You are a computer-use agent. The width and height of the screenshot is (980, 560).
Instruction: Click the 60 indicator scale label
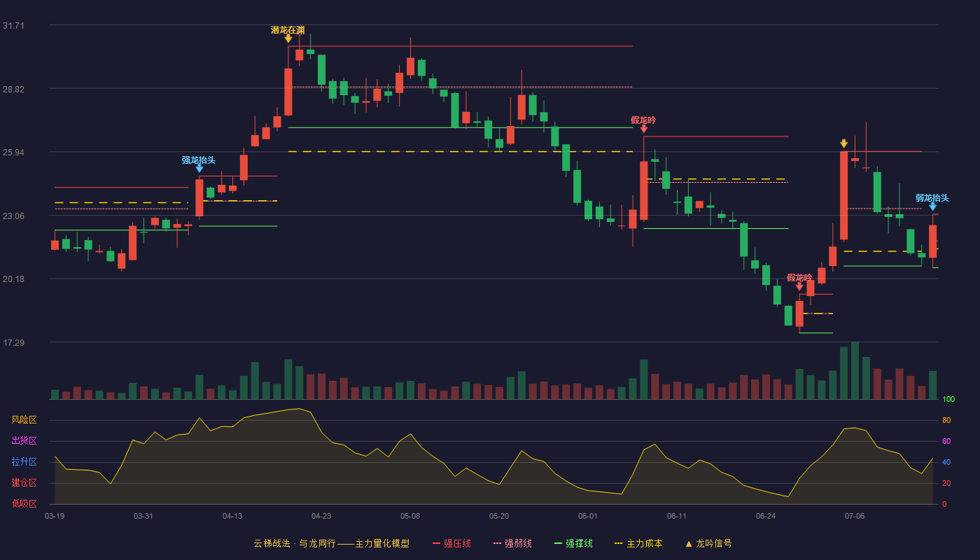point(946,442)
